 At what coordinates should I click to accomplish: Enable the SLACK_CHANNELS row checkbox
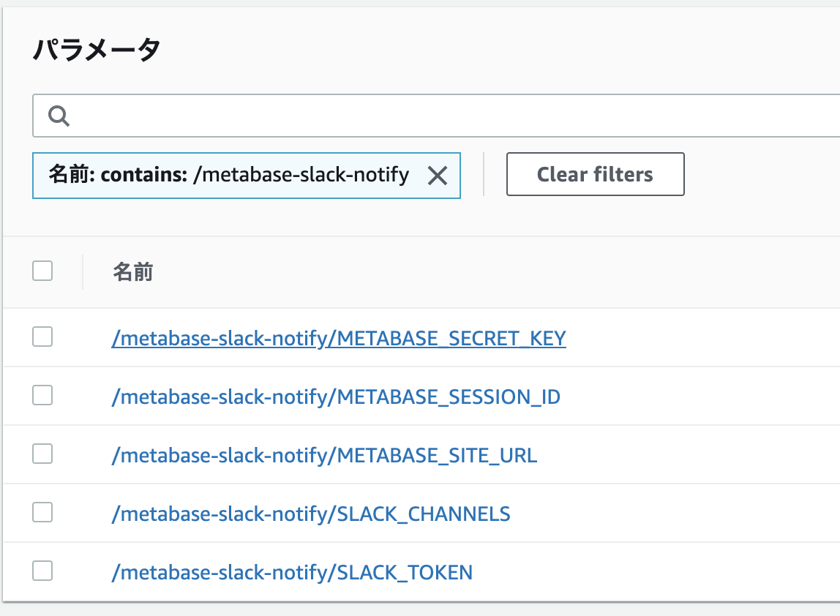[42, 513]
